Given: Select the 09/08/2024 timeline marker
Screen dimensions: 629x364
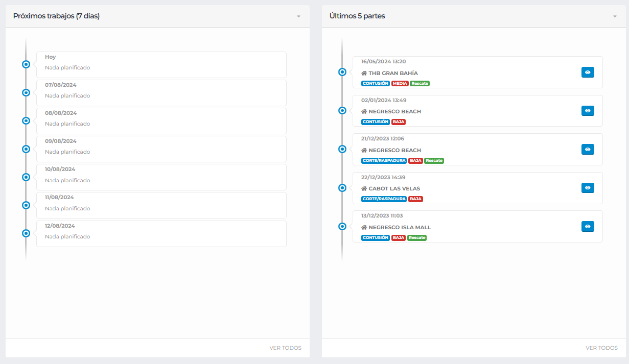Looking at the screenshot, I should point(26,149).
